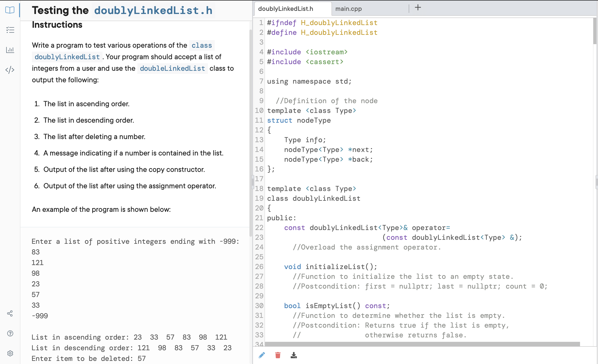Open help with the question mark icon
The image size is (598, 364).
(x=10, y=333)
